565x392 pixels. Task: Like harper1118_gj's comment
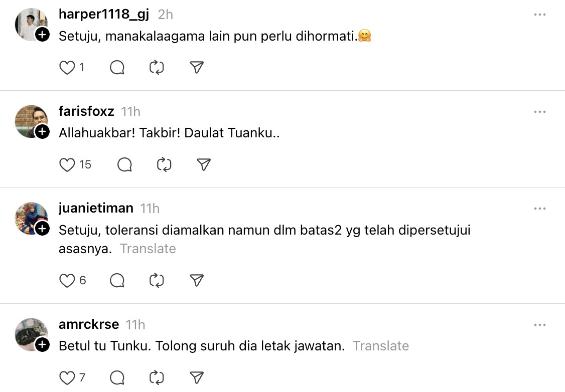(x=67, y=68)
